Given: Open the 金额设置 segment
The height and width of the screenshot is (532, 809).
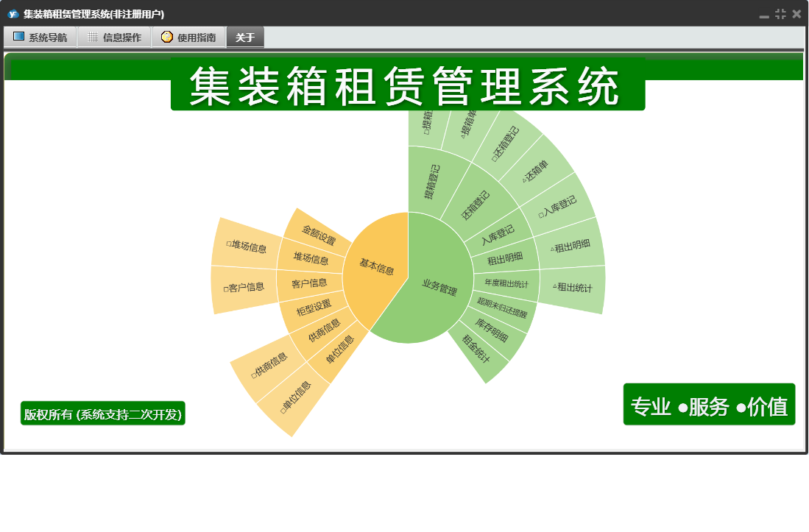Looking at the screenshot, I should pyautogui.click(x=319, y=234).
